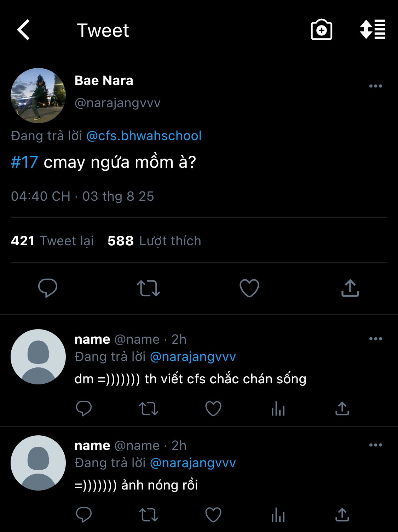View the 421 Tweet lại list

coord(52,241)
